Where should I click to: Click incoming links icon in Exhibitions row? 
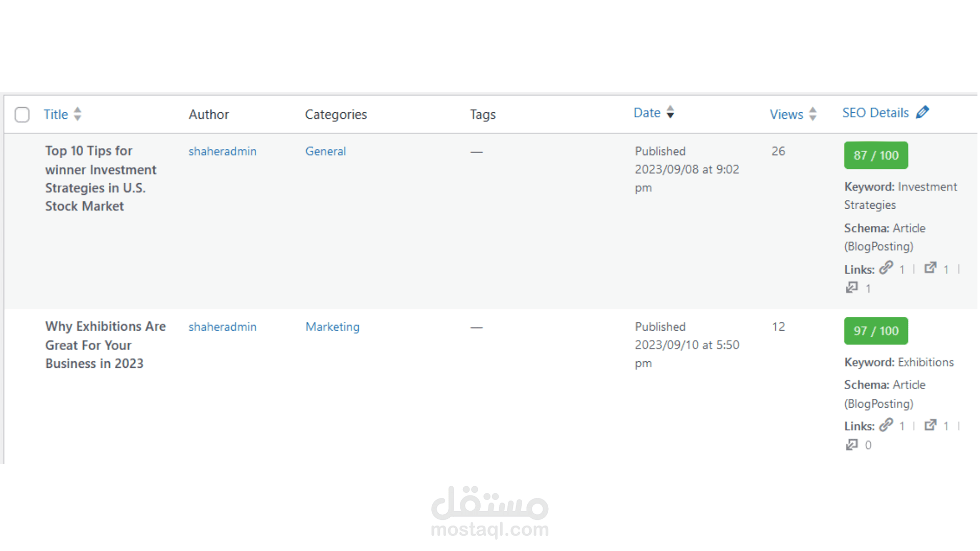[851, 445]
